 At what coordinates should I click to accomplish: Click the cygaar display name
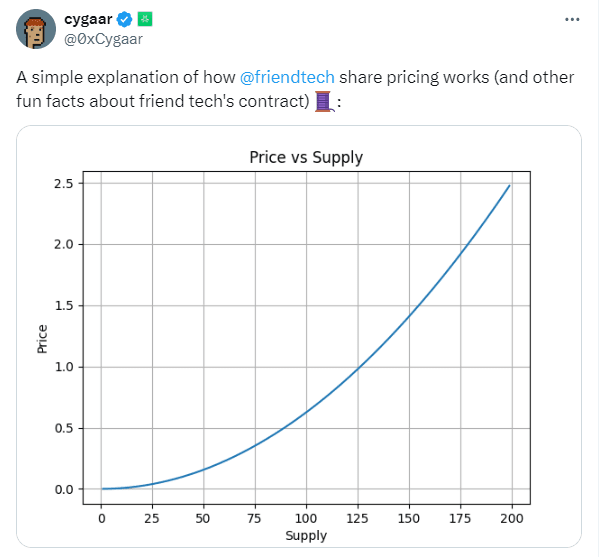coord(87,19)
